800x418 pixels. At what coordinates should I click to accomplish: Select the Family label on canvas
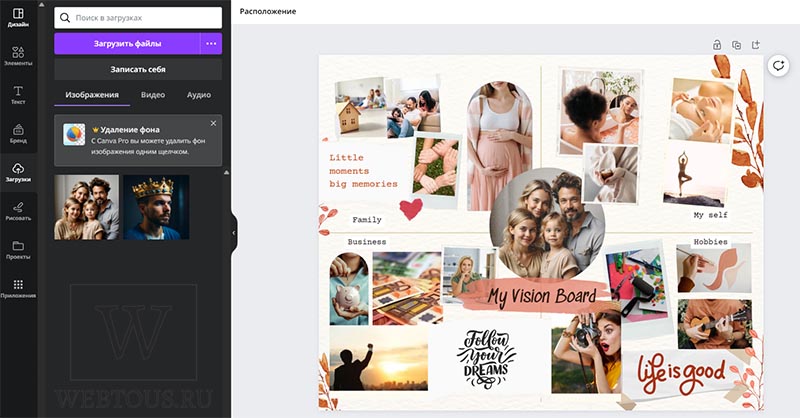click(367, 220)
